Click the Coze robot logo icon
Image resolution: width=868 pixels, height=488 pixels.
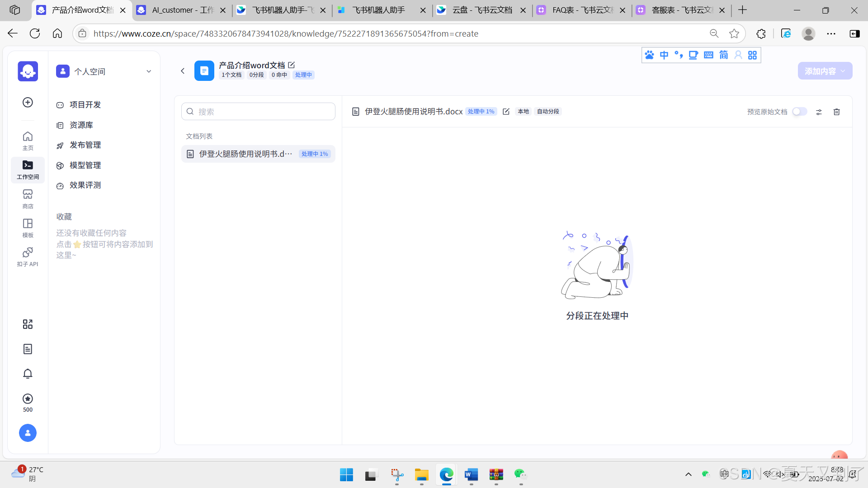click(x=28, y=71)
